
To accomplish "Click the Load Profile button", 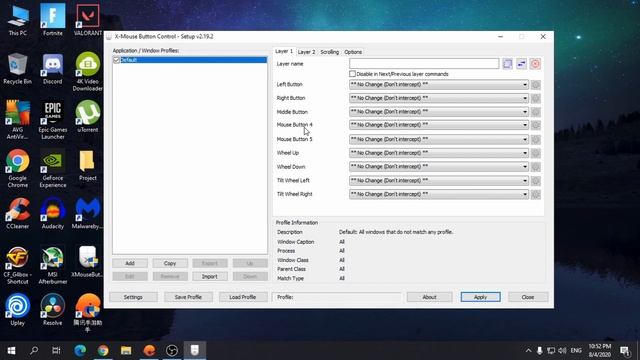I will click(x=242, y=297).
